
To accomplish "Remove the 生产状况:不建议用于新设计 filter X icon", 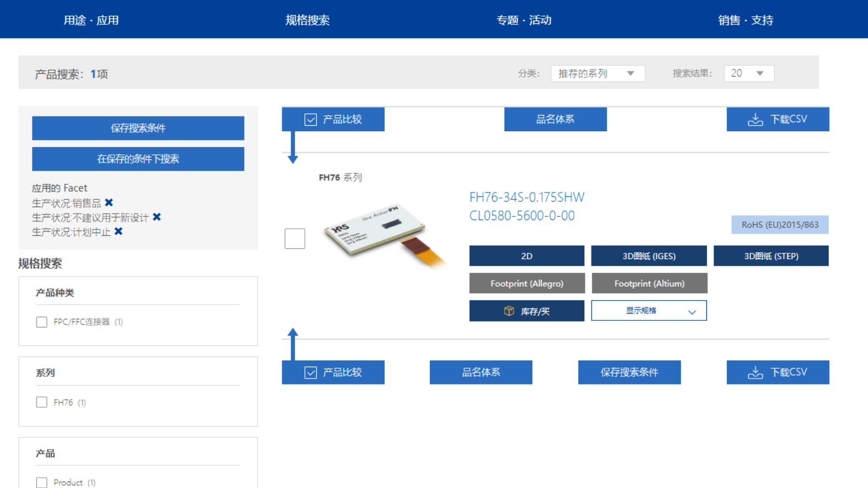I will (x=157, y=217).
